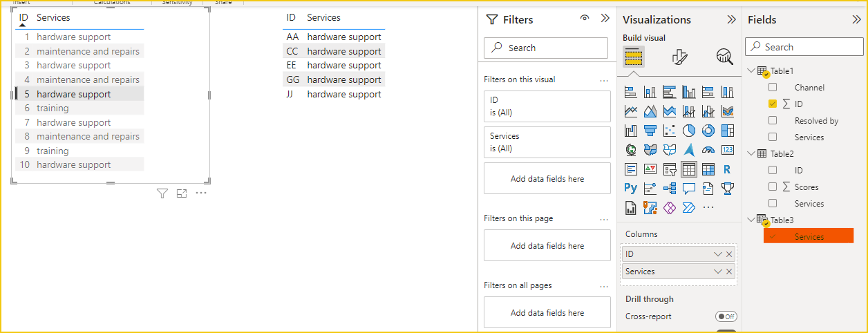Viewport: 868px width, 333px height.
Task: Open more options ellipsis under table visual
Action: tap(201, 193)
